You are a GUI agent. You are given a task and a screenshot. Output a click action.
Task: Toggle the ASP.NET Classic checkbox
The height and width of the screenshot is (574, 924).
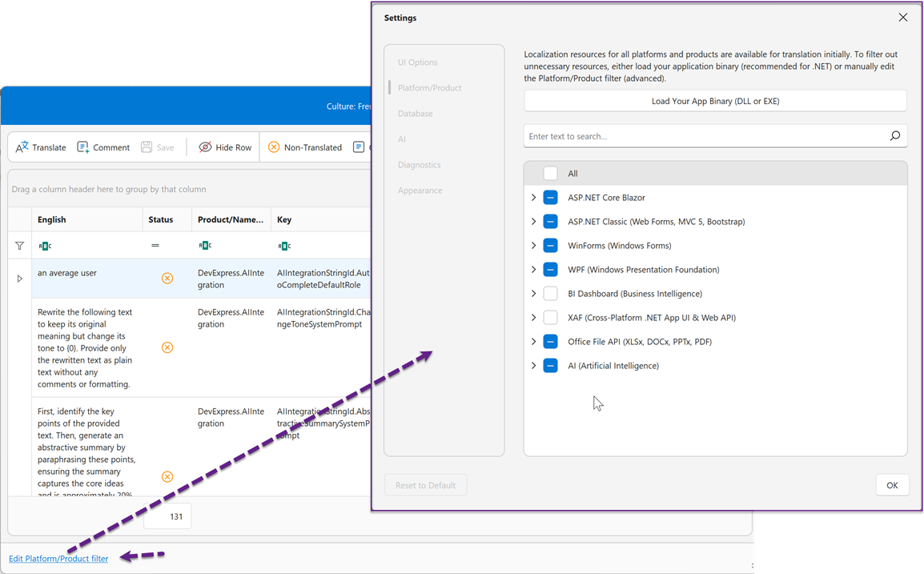coord(550,222)
